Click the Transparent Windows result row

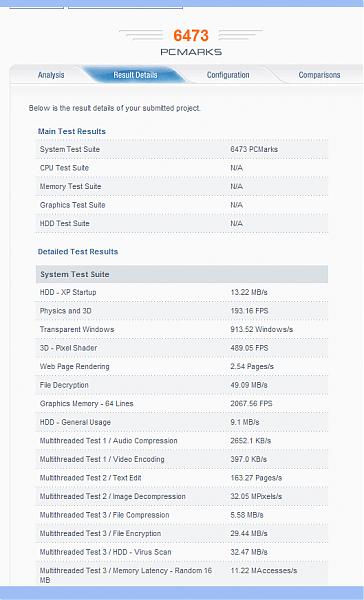182,329
